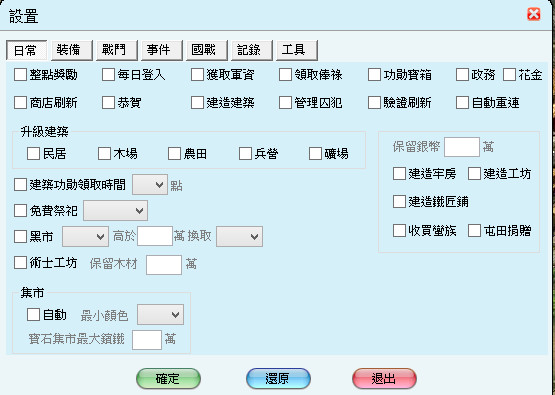
Task: Confirm settings with green 確定 button
Action: coord(168,378)
